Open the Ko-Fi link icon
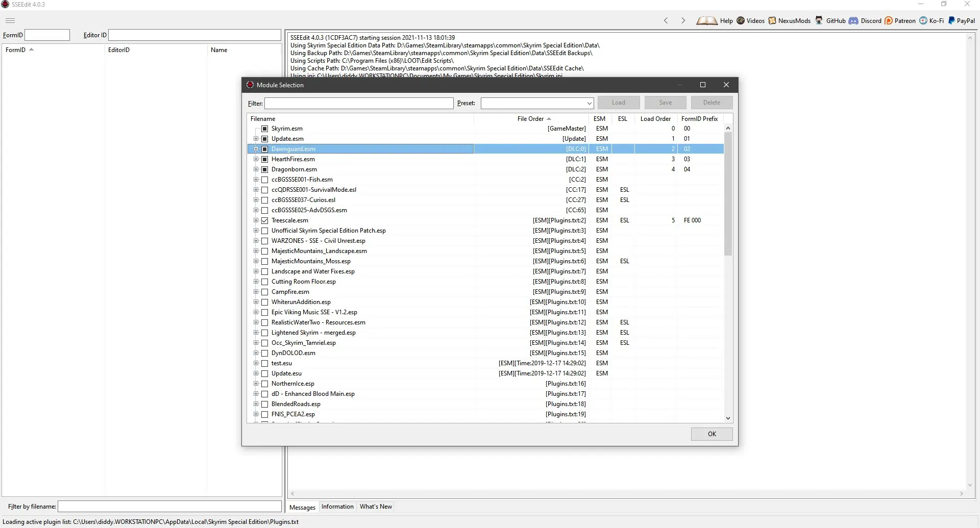Viewport: 980px width, 528px height. (923, 21)
